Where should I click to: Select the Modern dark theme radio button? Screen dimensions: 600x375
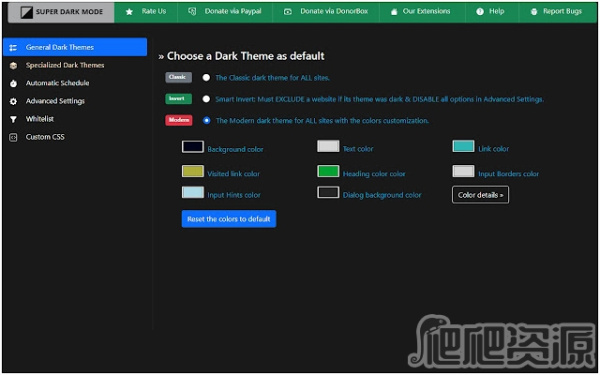(207, 121)
